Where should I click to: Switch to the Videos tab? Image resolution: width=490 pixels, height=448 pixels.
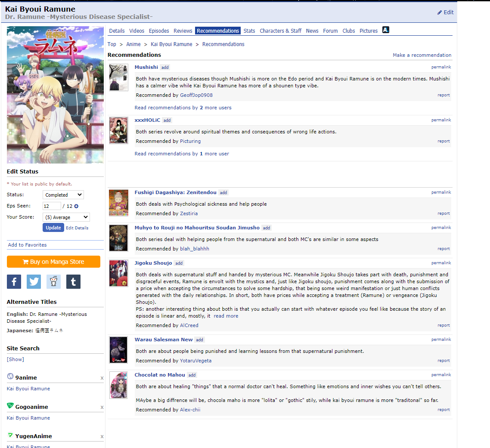(137, 31)
